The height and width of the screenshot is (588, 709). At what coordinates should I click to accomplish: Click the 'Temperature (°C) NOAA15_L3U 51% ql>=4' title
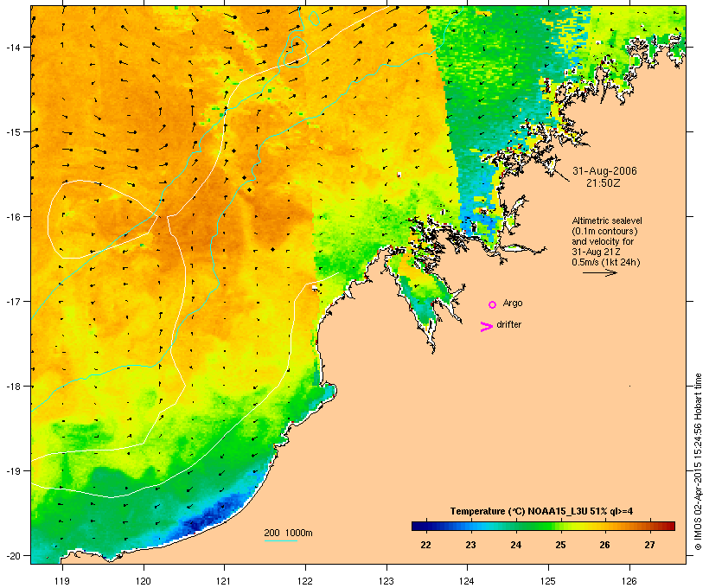point(541,511)
